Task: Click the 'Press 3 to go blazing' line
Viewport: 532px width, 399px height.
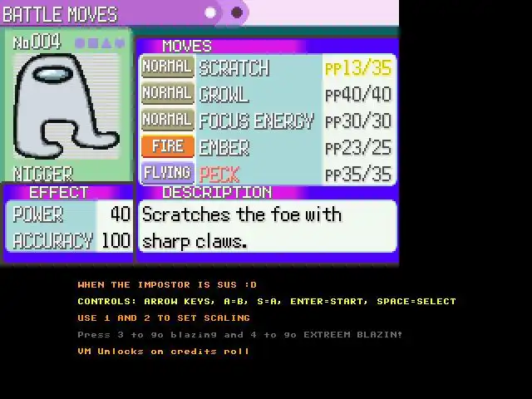Action: click(x=240, y=335)
